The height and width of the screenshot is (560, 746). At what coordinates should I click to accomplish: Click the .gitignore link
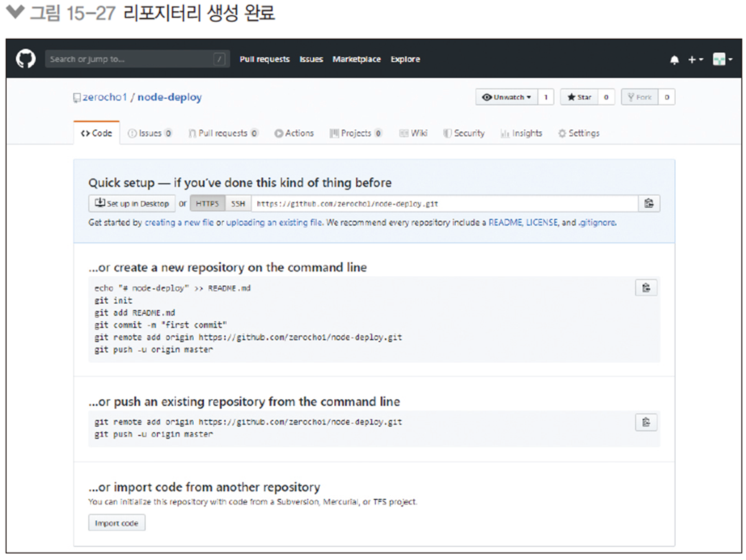click(597, 223)
